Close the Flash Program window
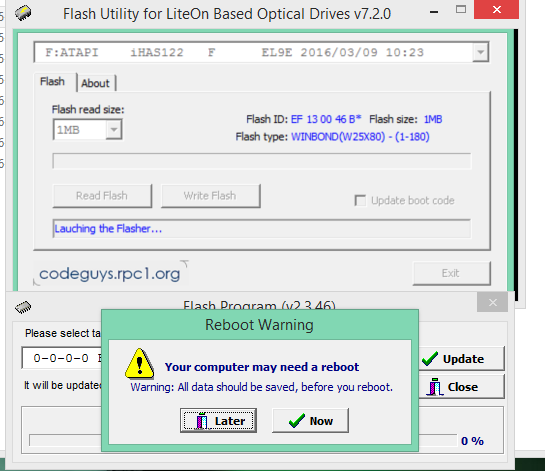This screenshot has height=471, width=545. click(492, 302)
